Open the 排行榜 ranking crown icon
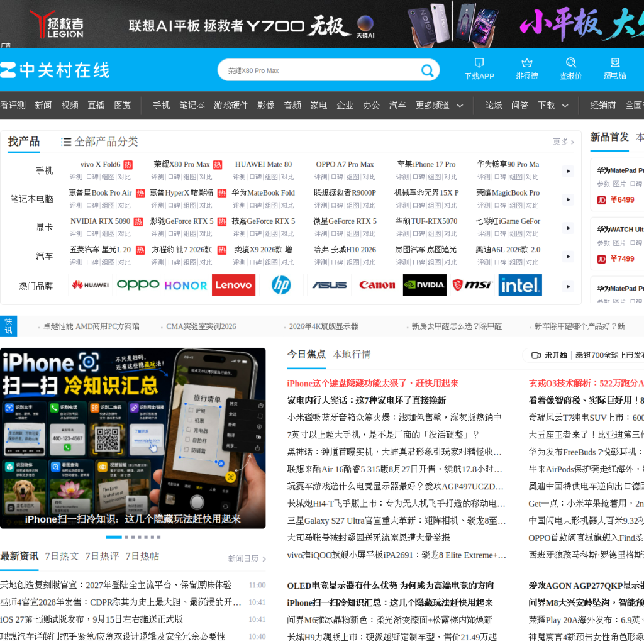 526,62
